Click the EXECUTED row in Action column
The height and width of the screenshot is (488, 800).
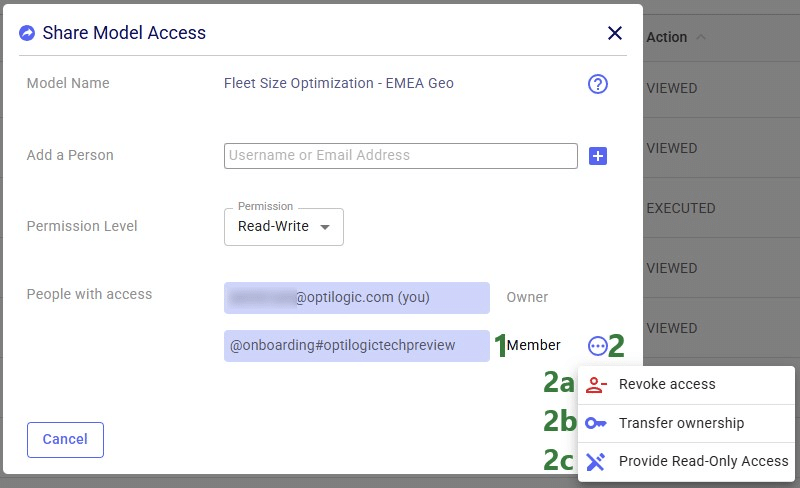(681, 209)
